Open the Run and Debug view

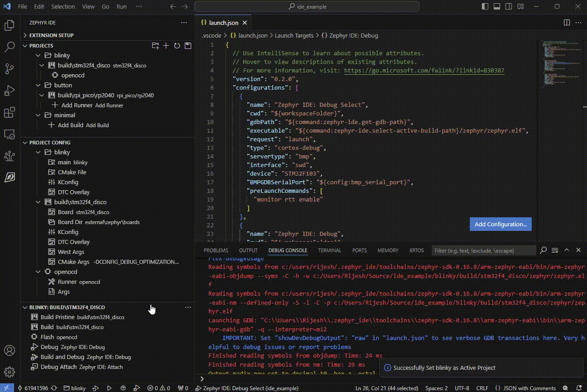tap(9, 91)
